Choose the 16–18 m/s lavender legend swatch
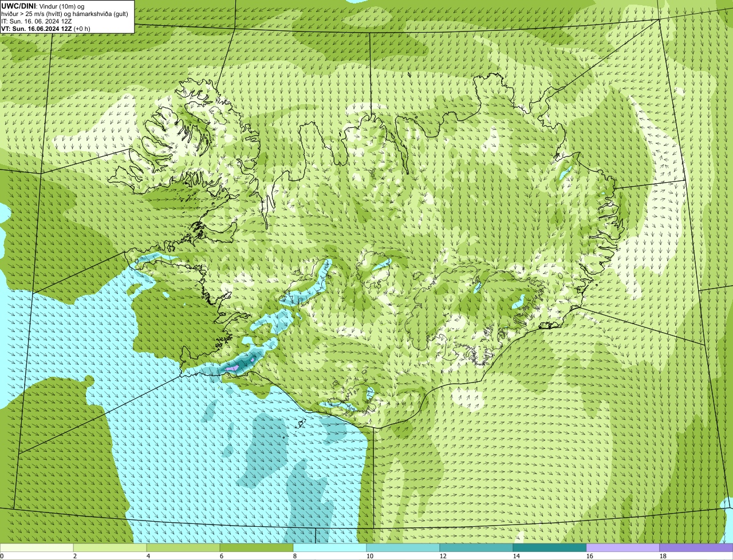The height and width of the screenshot is (560, 733). coord(623,548)
